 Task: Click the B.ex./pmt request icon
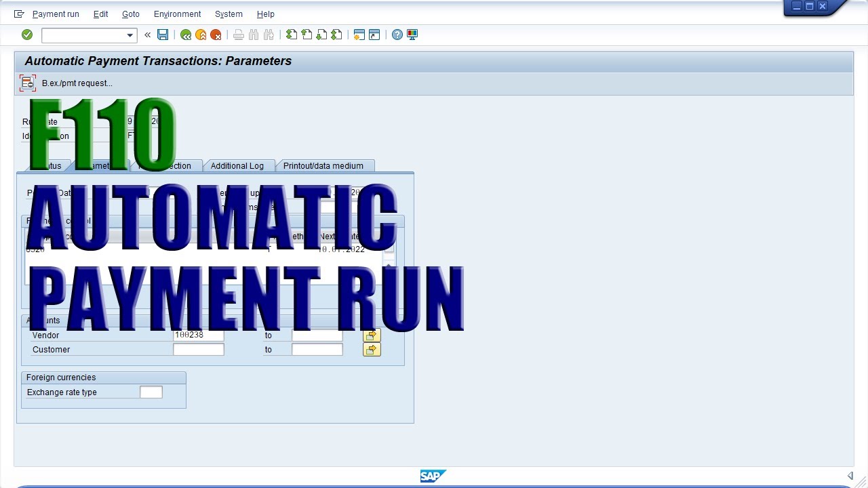tap(28, 83)
